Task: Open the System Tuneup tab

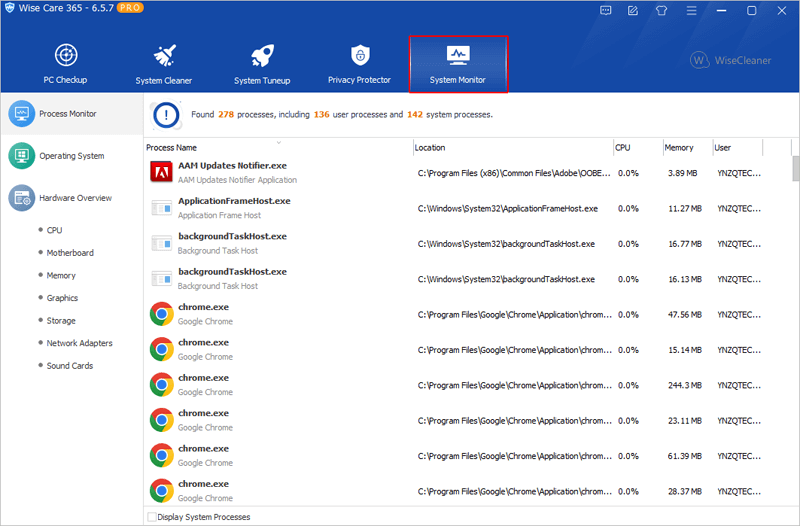Action: coord(262,64)
